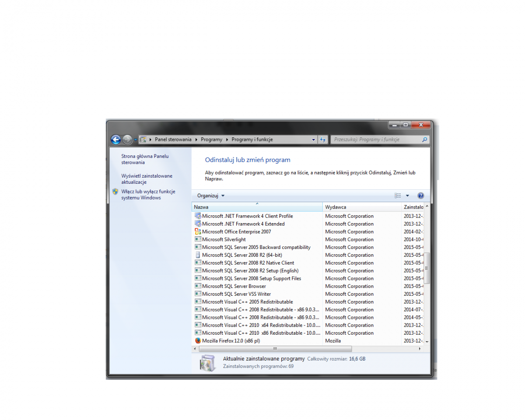Go back using the Back arrow button
Image resolution: width=525 pixels, height=420 pixels.
tap(116, 140)
